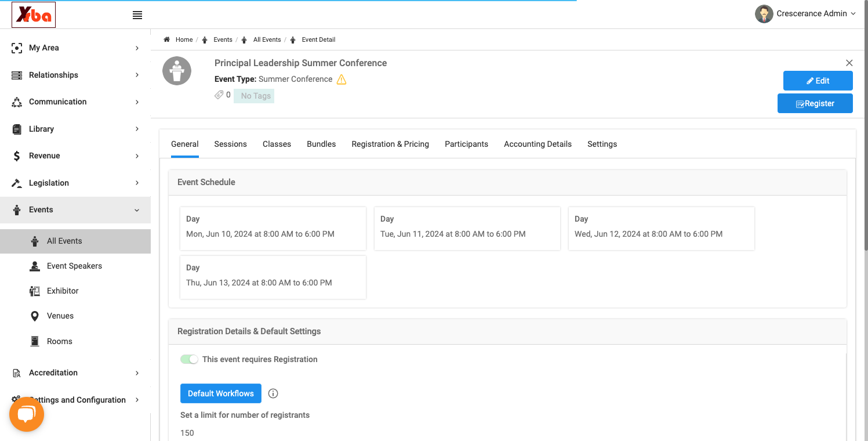
Task: Go to Home breadcrumb link
Action: click(184, 40)
